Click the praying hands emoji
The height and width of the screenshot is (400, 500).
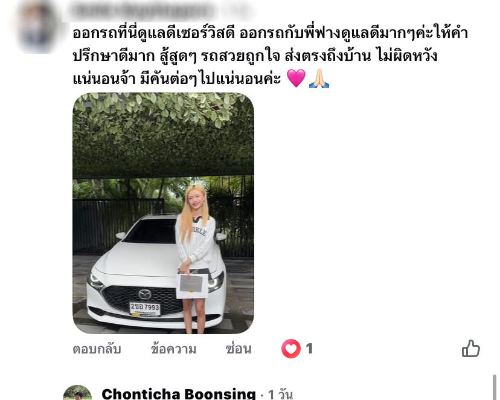tap(319, 78)
